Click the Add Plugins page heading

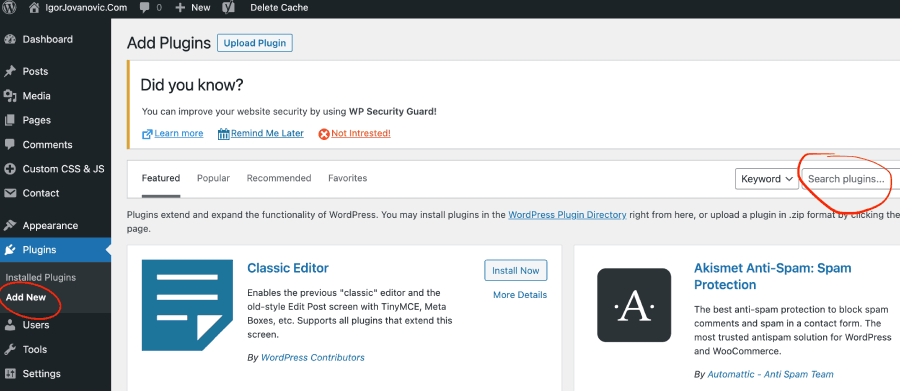(169, 43)
